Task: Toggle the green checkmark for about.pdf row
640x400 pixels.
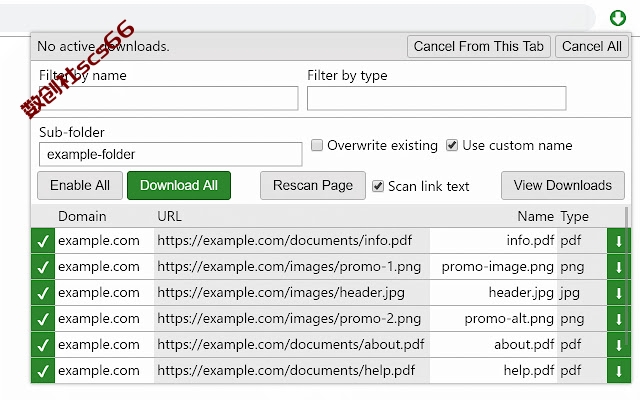Action: point(43,345)
